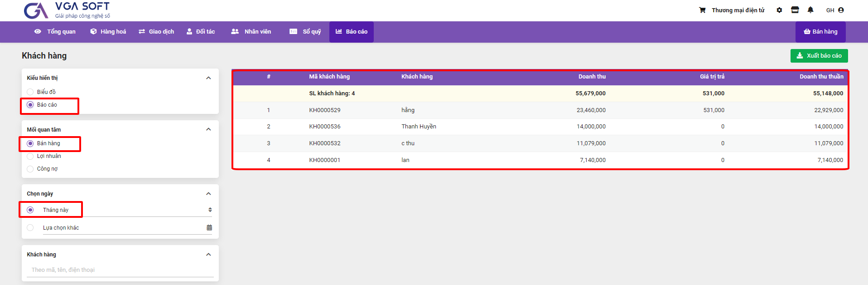Collapse the Kiểu hiển thị panel
868x285 pixels.
pos(208,78)
